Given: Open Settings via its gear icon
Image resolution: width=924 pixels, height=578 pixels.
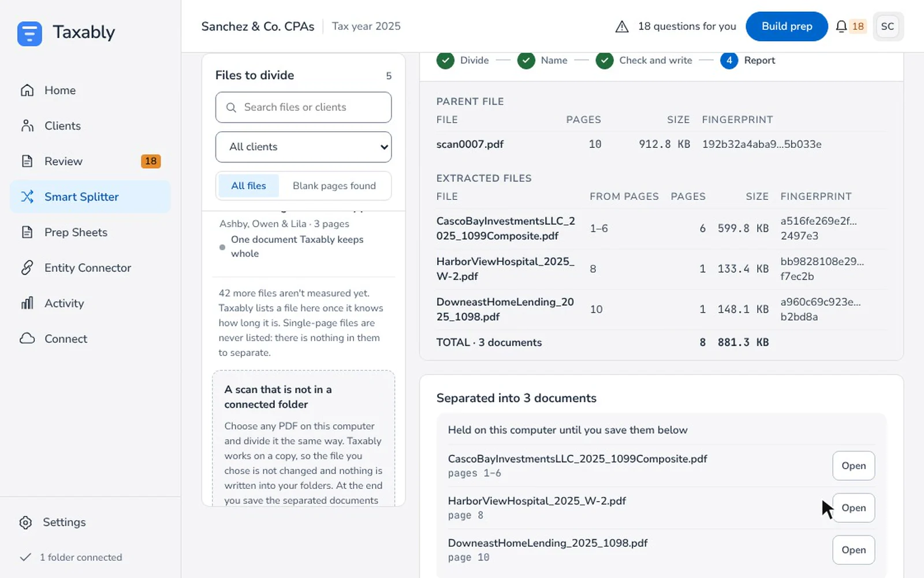Looking at the screenshot, I should tap(25, 523).
